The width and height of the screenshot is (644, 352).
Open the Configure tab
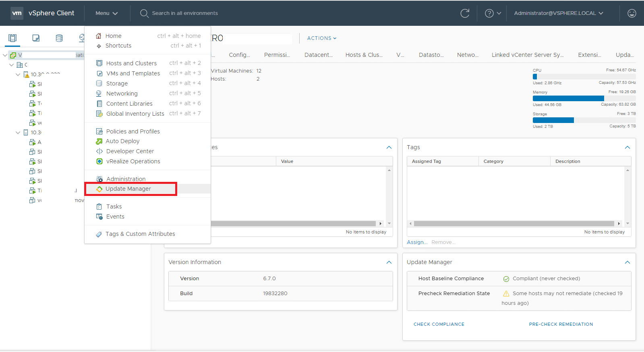click(239, 55)
